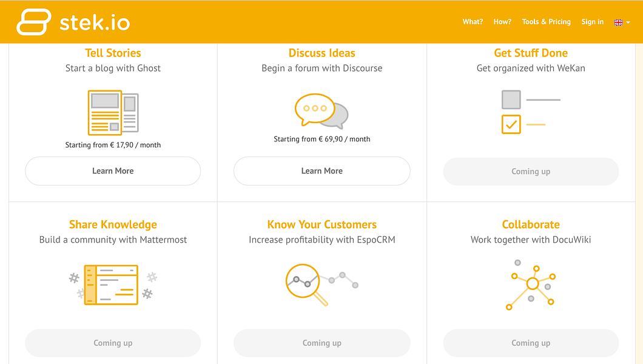
Task: Click the Share Knowledge heading
Action: (113, 224)
